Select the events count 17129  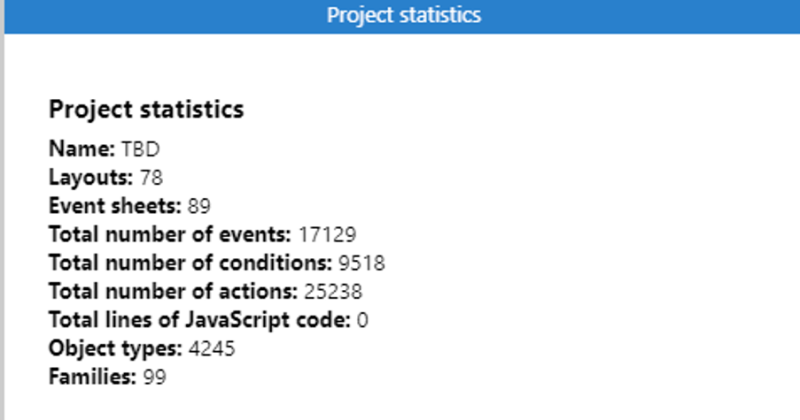point(327,235)
